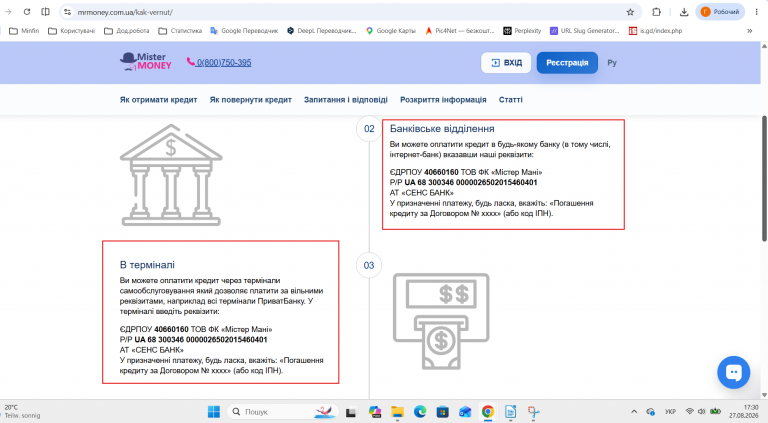Viewport: 768px width, 423px height.
Task: Click the scrollbar down arrow
Action: (x=764, y=395)
